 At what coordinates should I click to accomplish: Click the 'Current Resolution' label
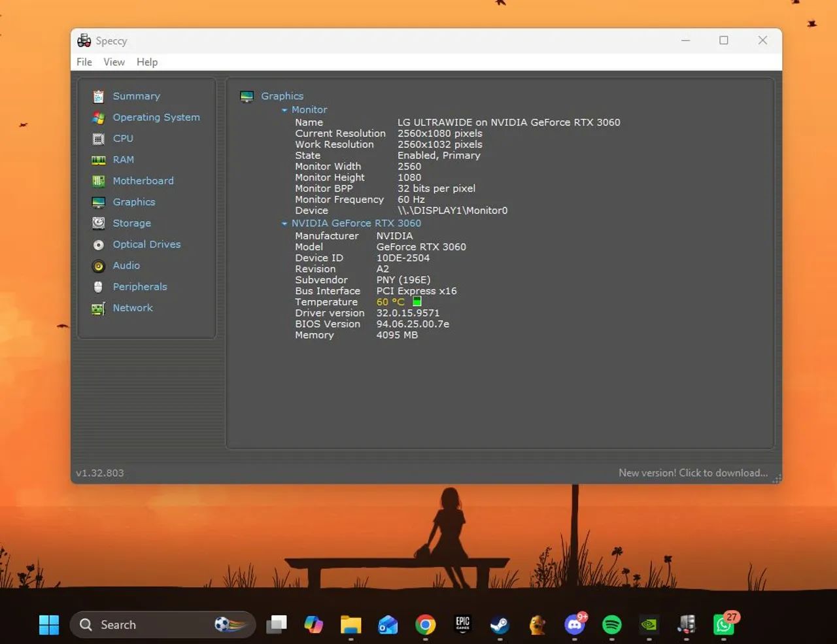340,133
